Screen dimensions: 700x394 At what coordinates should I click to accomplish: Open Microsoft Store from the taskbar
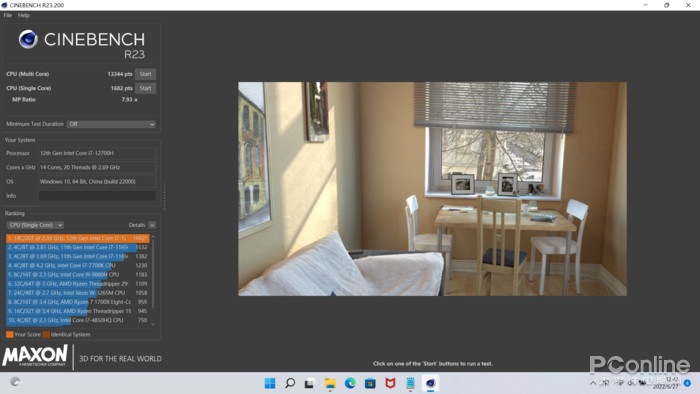tap(370, 383)
